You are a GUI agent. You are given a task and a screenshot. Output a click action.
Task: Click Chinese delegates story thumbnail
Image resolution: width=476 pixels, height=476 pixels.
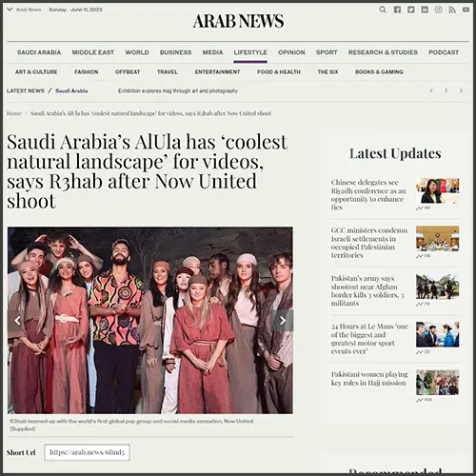click(x=438, y=190)
